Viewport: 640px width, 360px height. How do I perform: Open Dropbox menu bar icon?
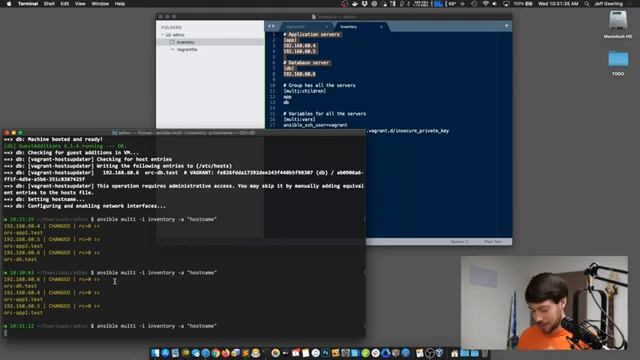[365, 4]
